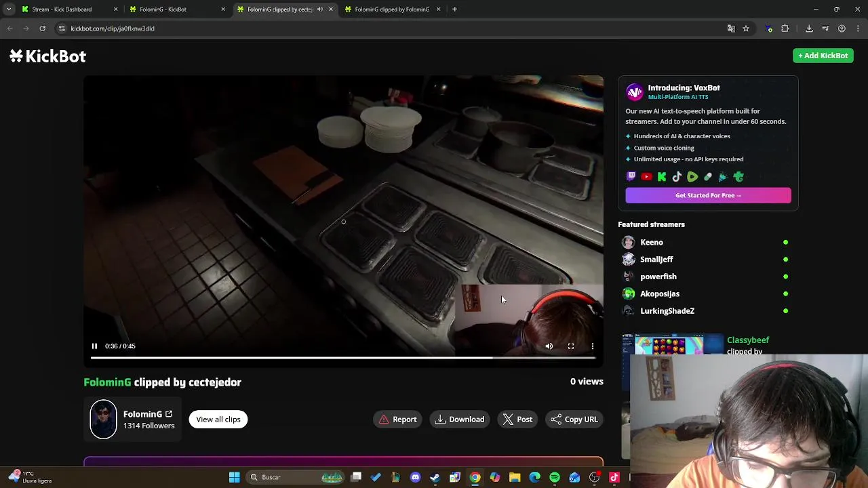Screen dimensions: 868x488
Task: Open File Explorer from taskbar
Action: (x=515, y=477)
